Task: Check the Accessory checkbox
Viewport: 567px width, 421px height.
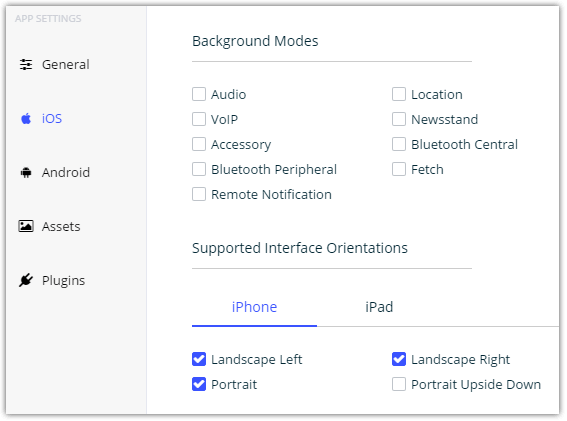Action: coord(199,144)
